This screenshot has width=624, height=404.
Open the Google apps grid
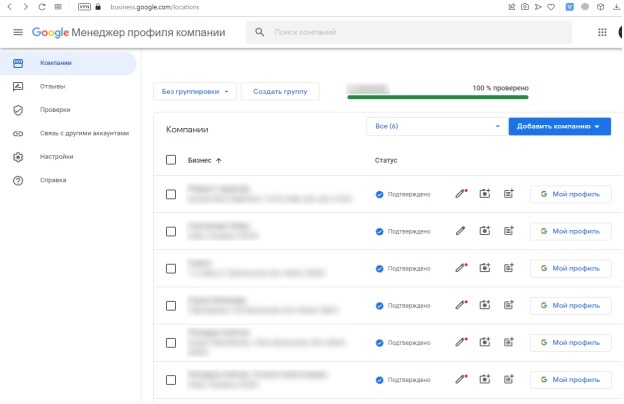[x=602, y=32]
